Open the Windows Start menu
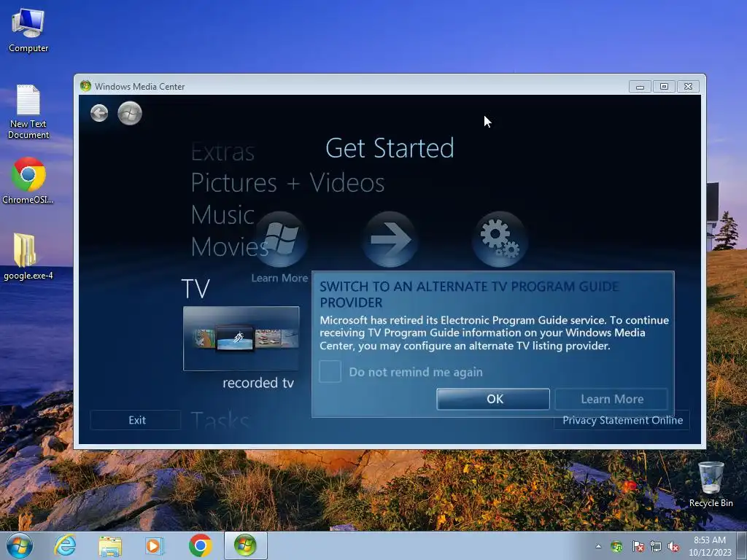Image resolution: width=747 pixels, height=560 pixels. click(19, 545)
